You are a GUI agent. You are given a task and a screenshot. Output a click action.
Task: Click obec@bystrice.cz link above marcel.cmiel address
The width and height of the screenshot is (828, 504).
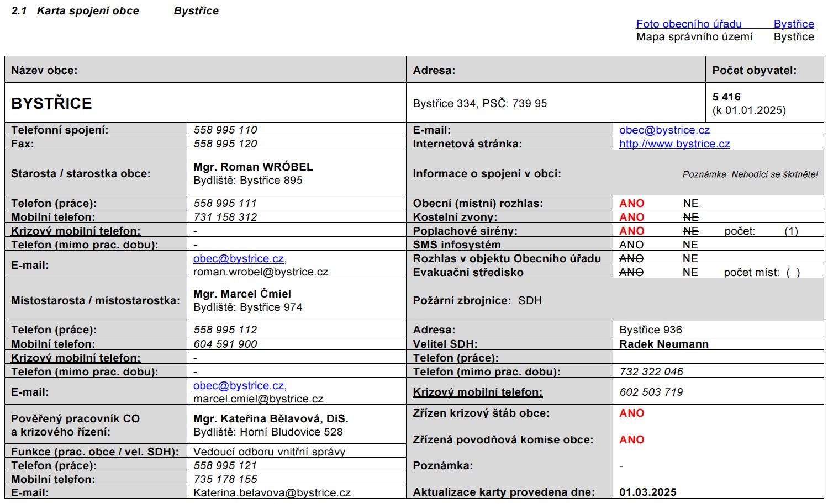click(x=239, y=385)
